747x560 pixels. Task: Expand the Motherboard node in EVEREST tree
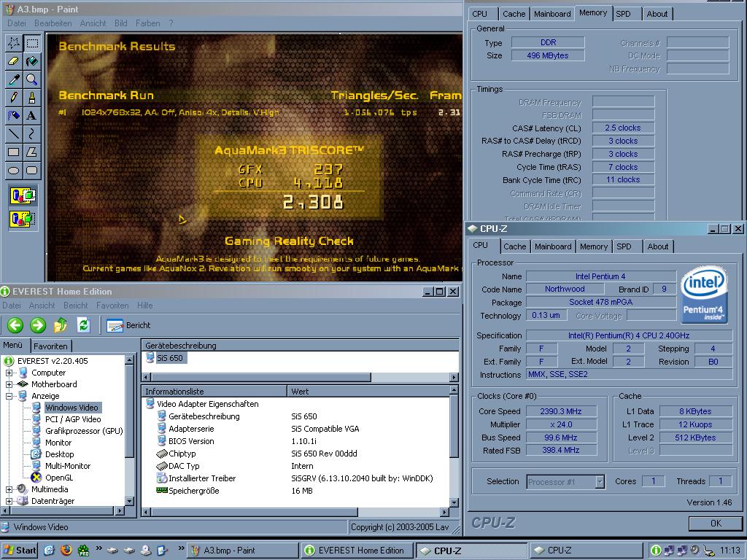pyautogui.click(x=9, y=384)
